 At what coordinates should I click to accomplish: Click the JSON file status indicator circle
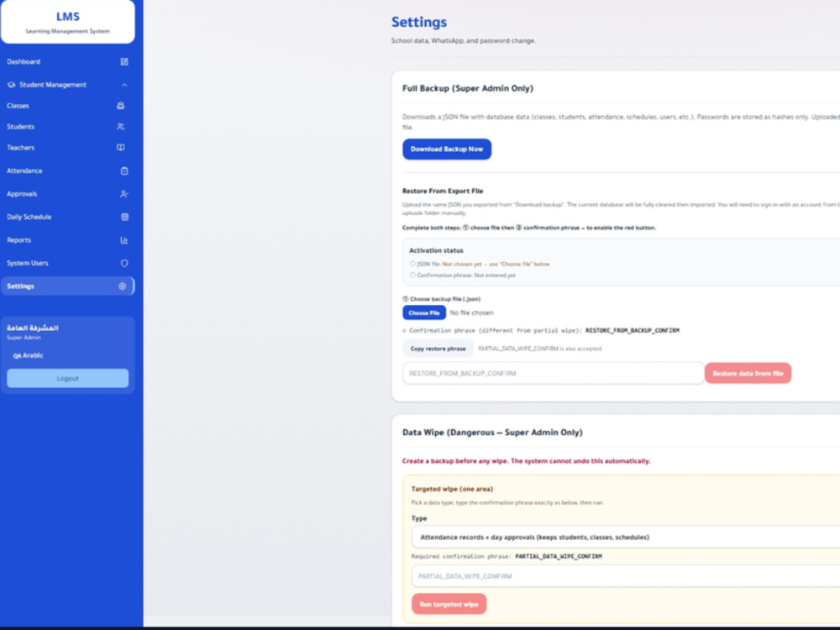(412, 264)
